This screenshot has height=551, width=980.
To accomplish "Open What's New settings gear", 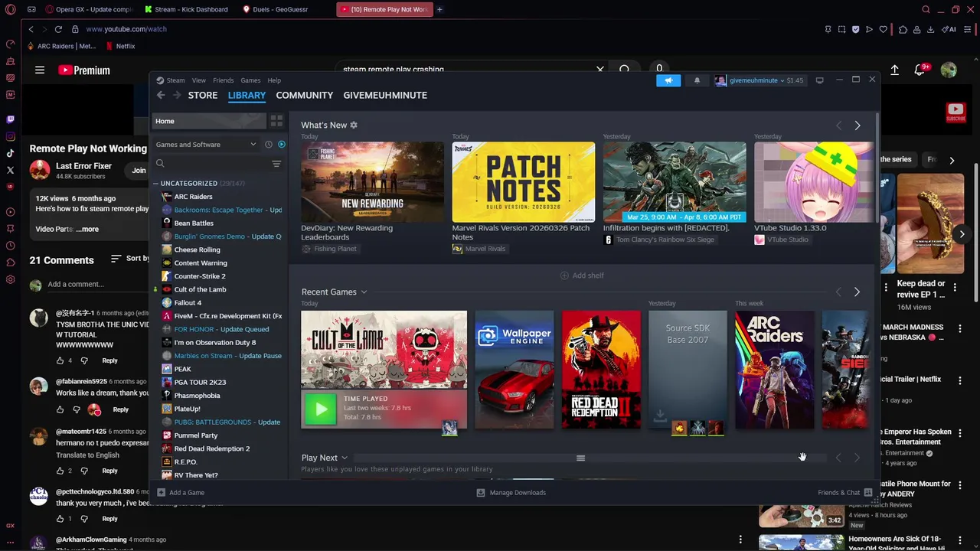I will coord(353,125).
